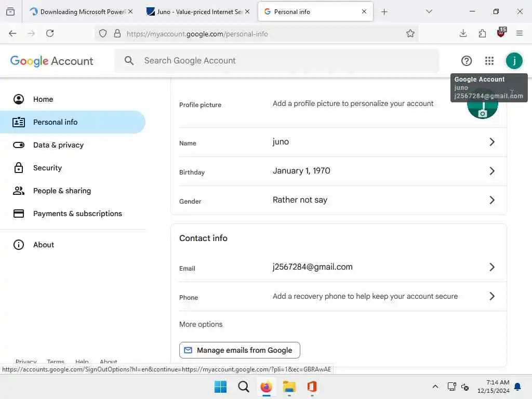
Task: Click in the Search Google Account field
Action: (276, 61)
